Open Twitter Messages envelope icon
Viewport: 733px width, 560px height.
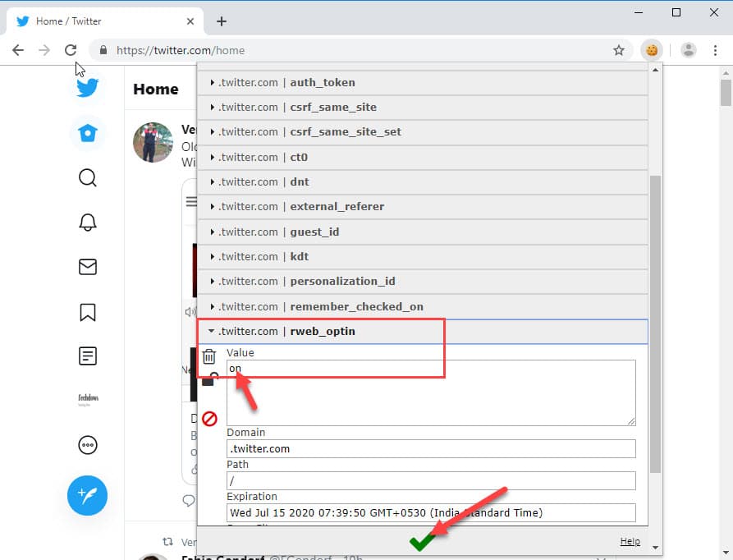point(87,267)
